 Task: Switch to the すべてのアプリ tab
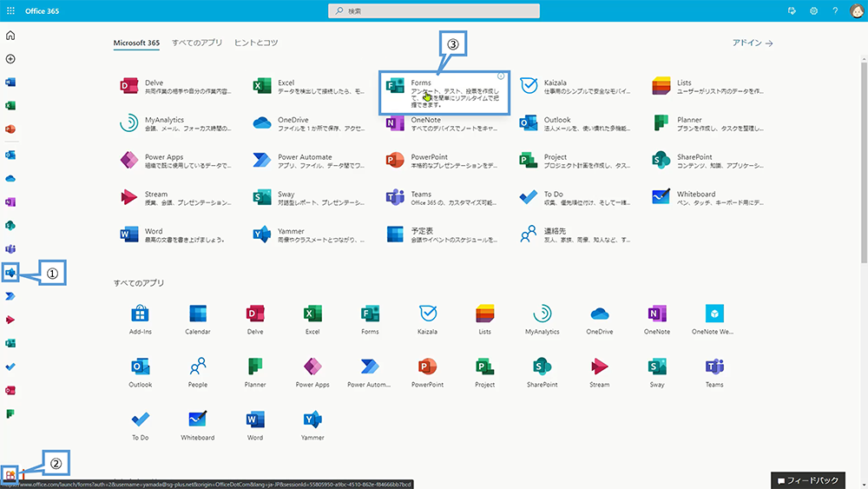[x=196, y=43]
